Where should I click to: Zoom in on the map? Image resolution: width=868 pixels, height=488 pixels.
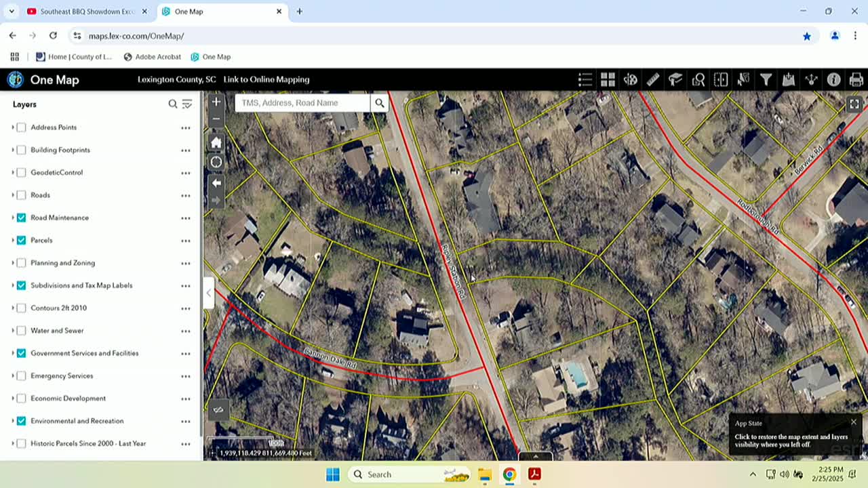click(216, 102)
